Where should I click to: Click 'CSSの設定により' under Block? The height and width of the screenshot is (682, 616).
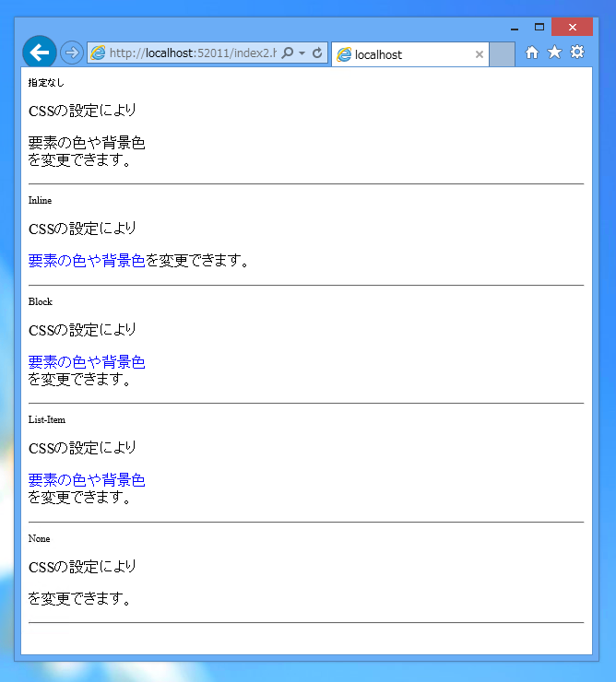(82, 330)
